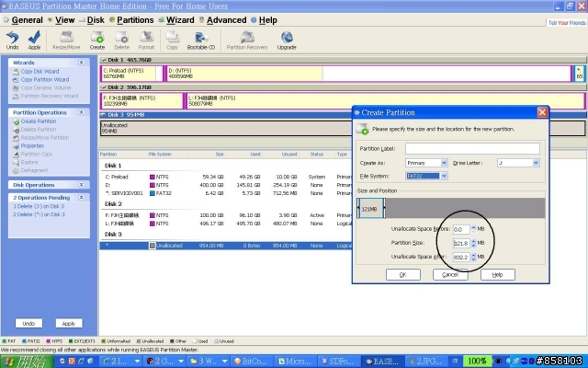This screenshot has height=368, width=588.
Task: Click Cancel in Create Partition dialog
Action: pos(450,274)
